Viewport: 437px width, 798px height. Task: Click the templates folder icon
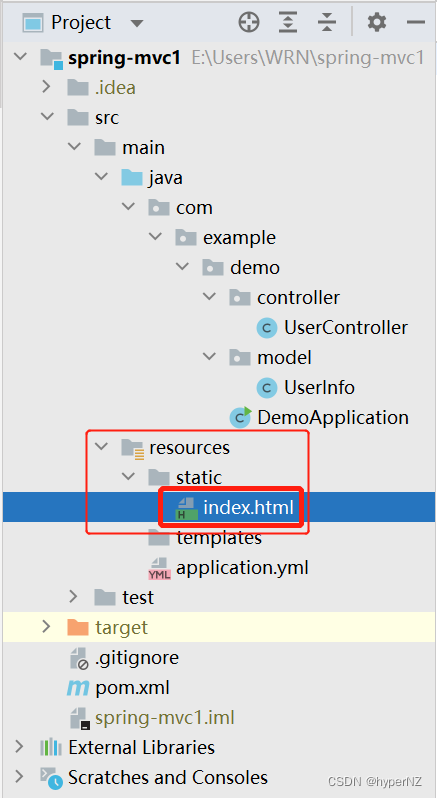[x=159, y=538]
